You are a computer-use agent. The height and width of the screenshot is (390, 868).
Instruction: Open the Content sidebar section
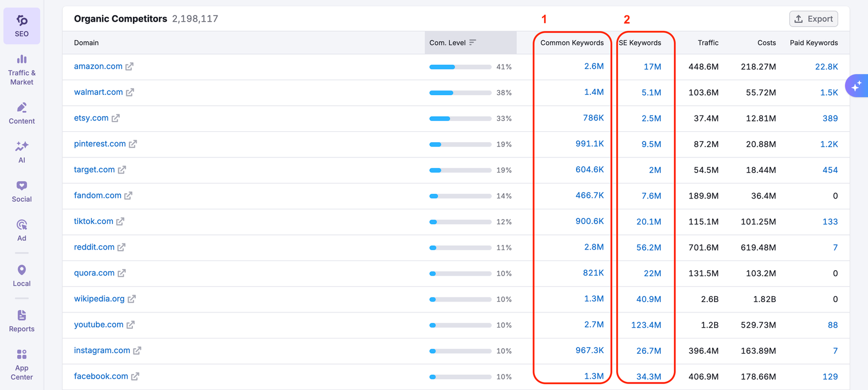point(22,113)
